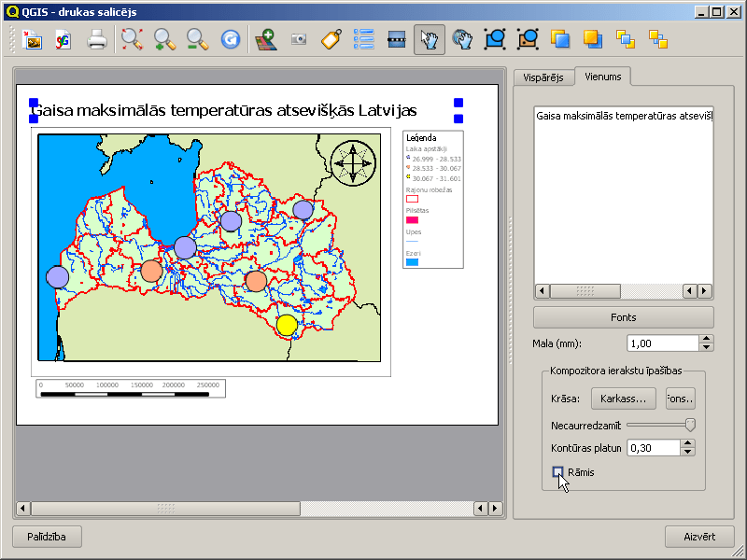Click the label text box's far-right scroll arrow
Viewport: 747px width, 560px height.
(705, 291)
